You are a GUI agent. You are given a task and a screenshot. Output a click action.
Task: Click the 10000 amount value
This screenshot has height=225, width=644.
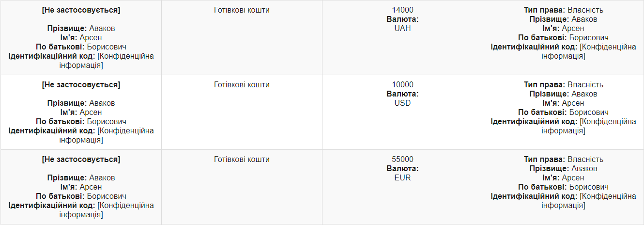(402, 84)
